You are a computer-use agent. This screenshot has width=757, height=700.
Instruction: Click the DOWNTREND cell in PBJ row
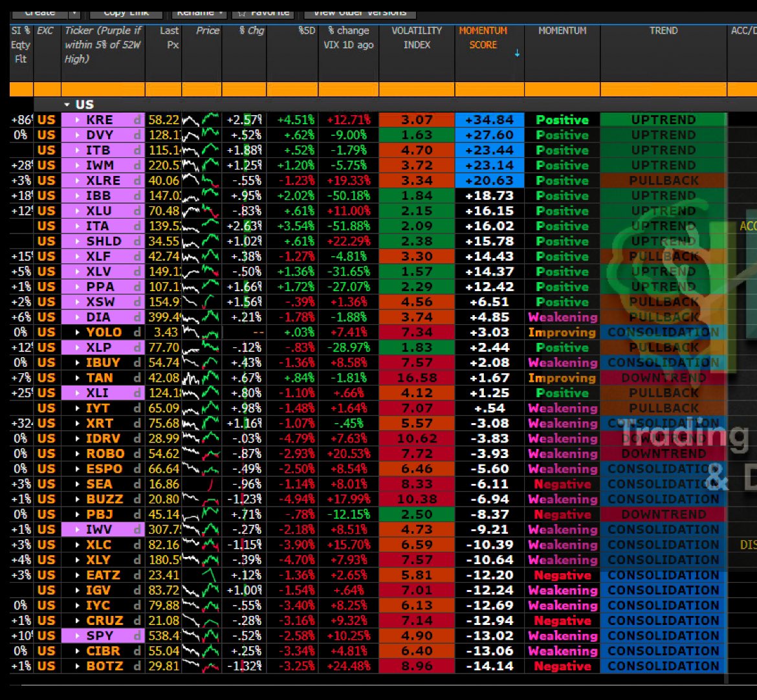(663, 514)
